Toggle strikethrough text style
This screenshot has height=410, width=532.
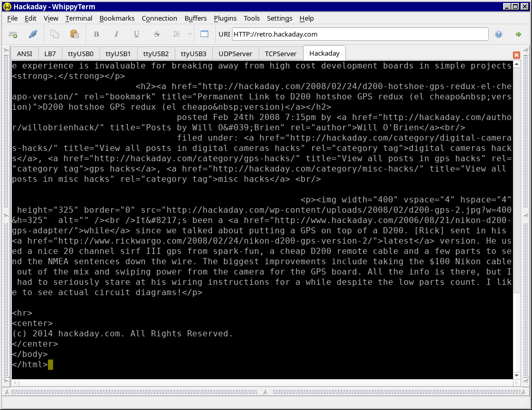157,35
